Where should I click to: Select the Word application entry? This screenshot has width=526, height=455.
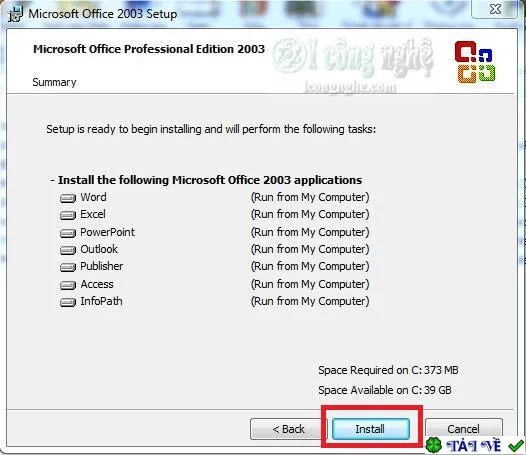[x=93, y=197]
